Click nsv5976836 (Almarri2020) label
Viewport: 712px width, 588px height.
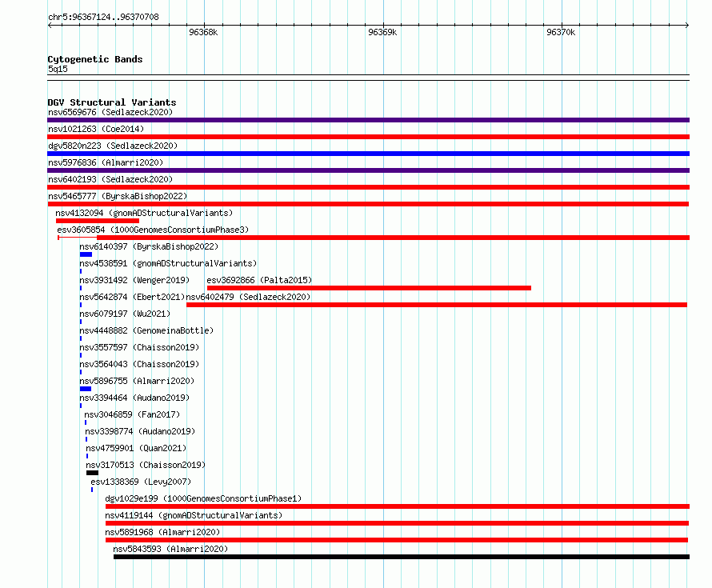[x=106, y=162]
